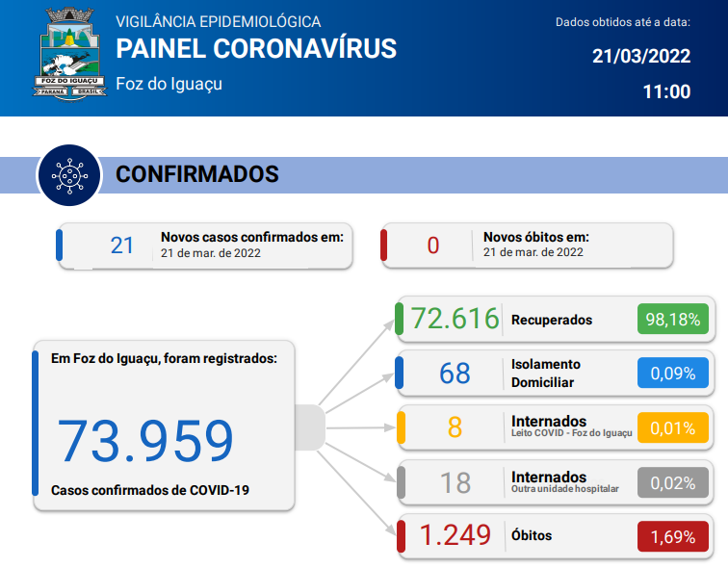Click the '21 de mar. de 2022' date under new cases
The height and width of the screenshot is (568, 728).
coord(211,253)
